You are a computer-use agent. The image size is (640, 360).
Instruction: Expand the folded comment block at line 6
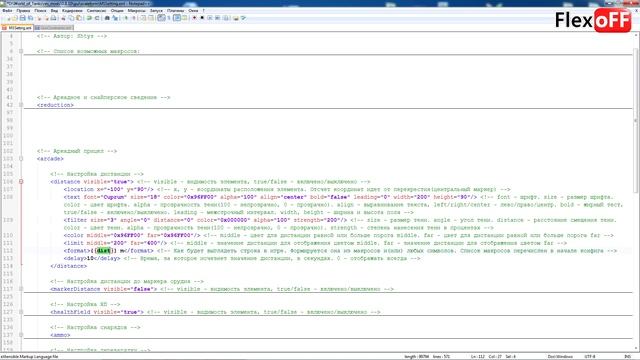pos(21,51)
